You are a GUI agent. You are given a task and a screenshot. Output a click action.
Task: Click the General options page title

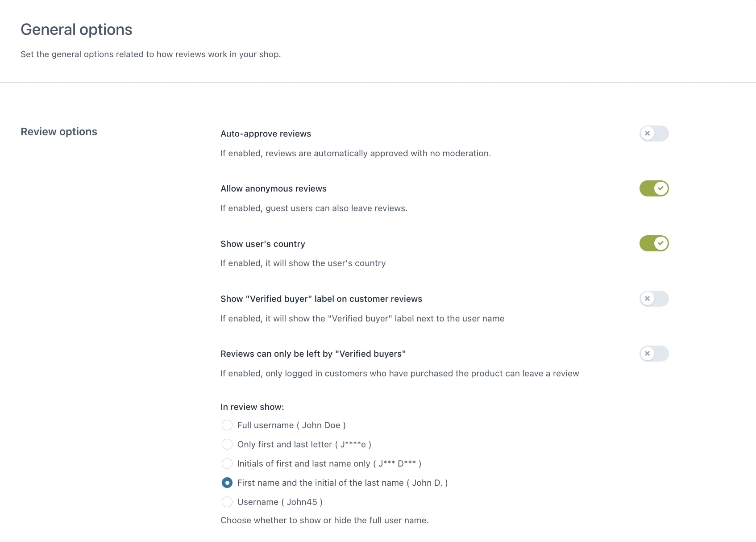(76, 29)
